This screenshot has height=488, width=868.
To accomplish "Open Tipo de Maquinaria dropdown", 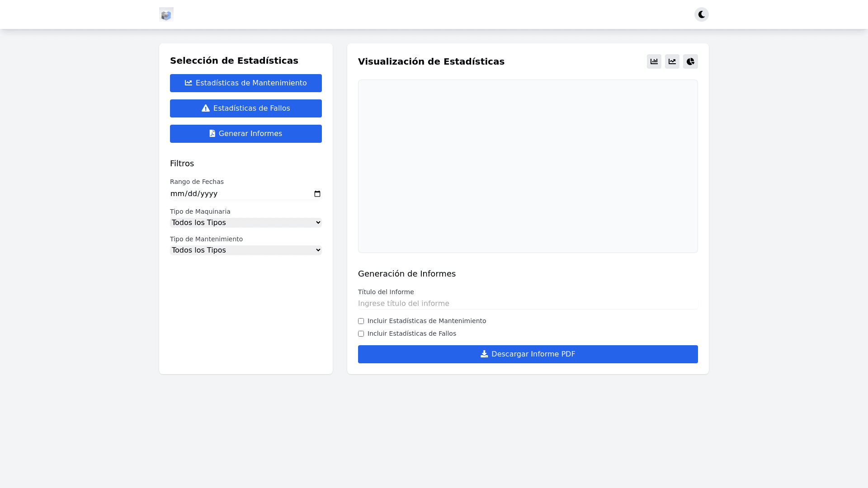I will pos(245,223).
